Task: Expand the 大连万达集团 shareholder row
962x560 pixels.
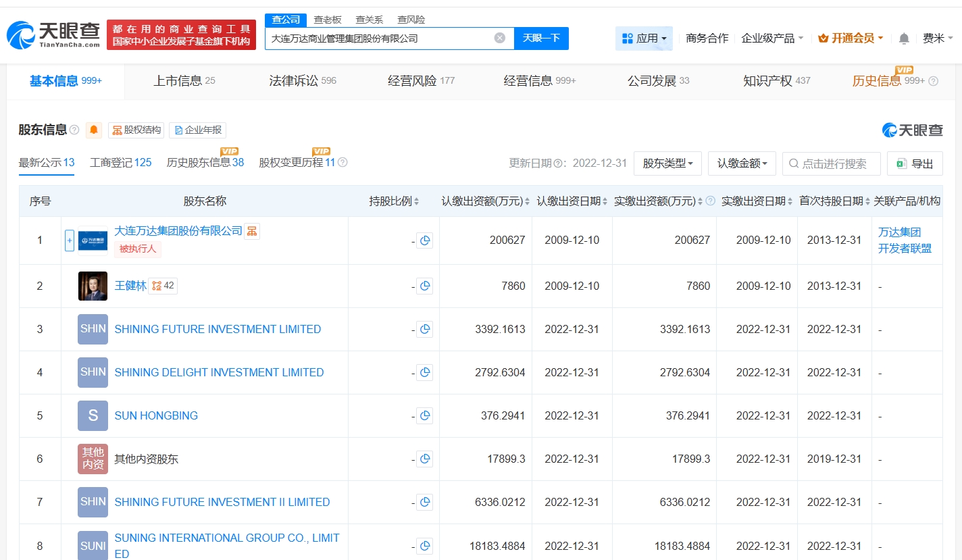Action: pyautogui.click(x=70, y=240)
